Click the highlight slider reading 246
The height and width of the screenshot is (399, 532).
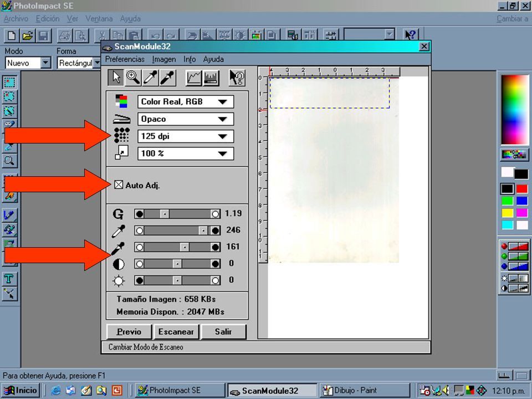coord(177,231)
